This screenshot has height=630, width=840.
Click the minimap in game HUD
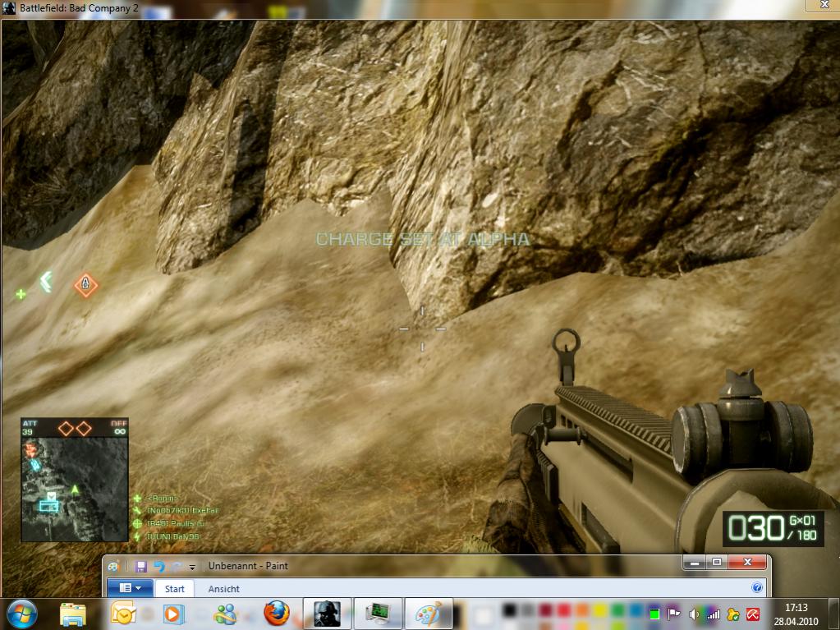(75, 490)
